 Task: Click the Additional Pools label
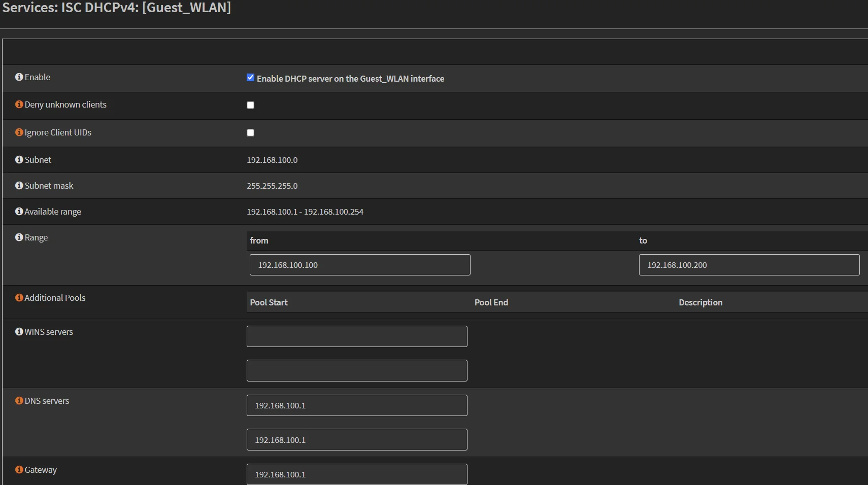pos(55,298)
